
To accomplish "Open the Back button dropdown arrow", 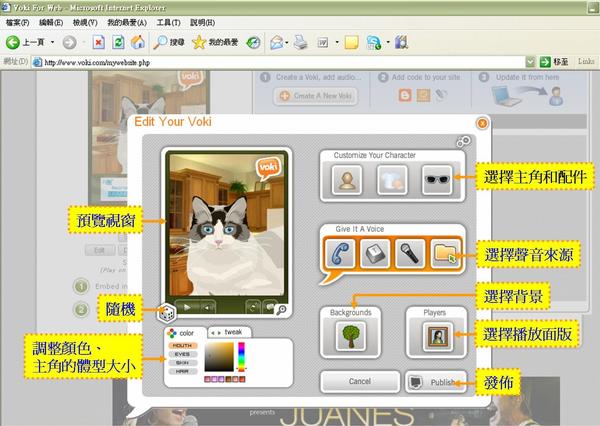I will click(52, 42).
